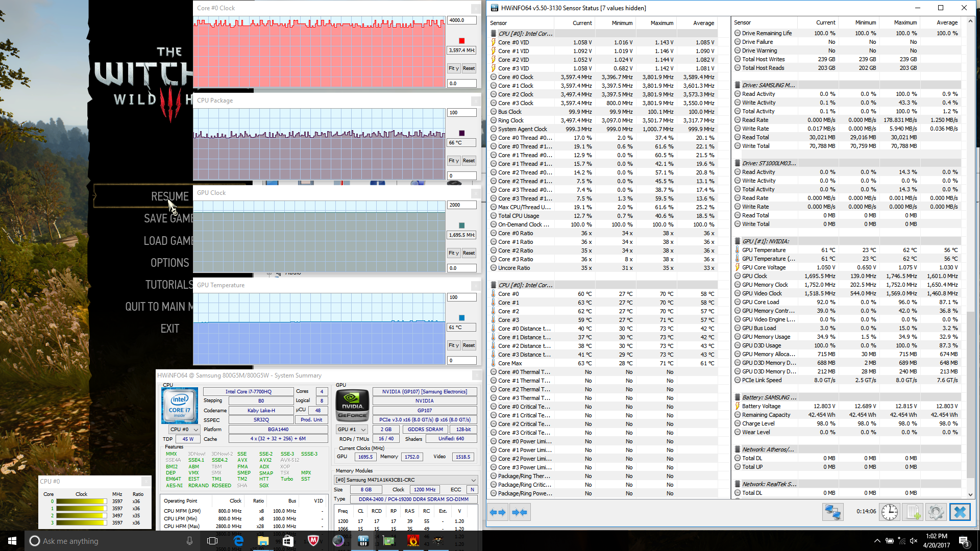
Task: Switch to HWiNFO icon in taskbar
Action: [x=363, y=541]
